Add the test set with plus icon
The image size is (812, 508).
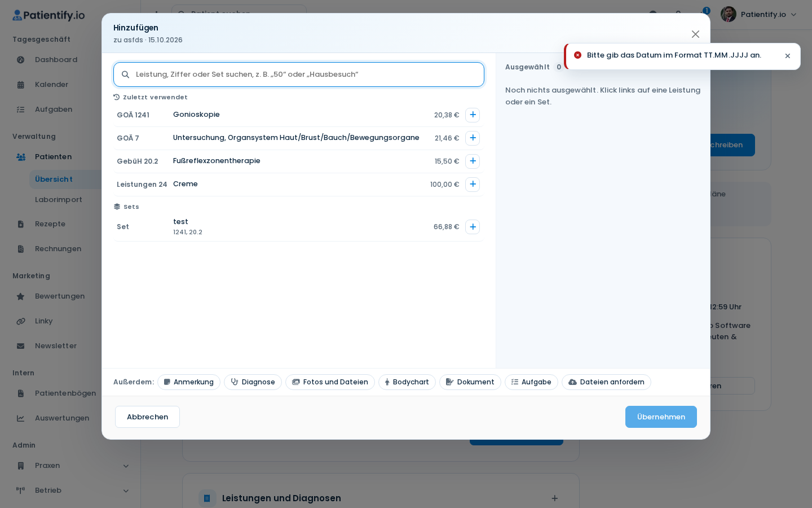point(473,227)
